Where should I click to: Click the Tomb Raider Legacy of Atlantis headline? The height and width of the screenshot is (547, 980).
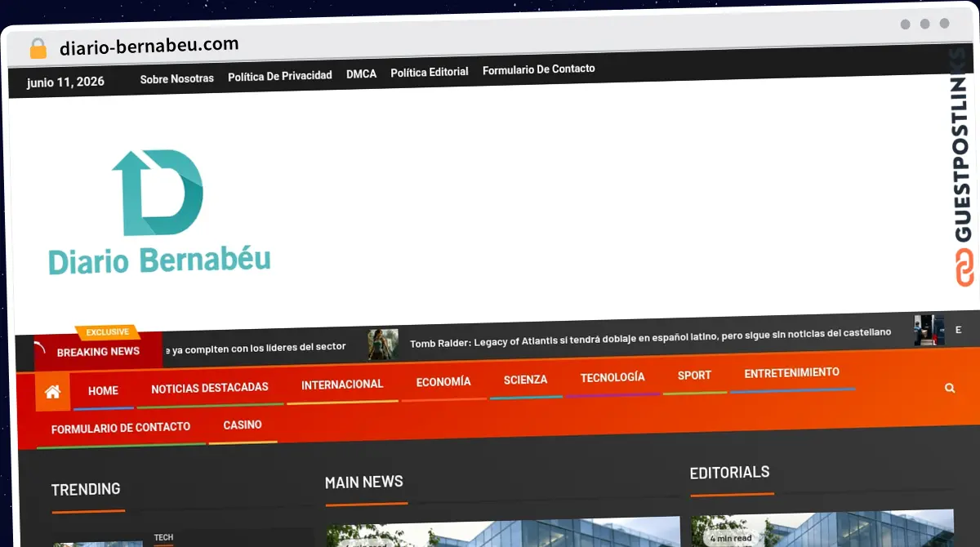650,337
